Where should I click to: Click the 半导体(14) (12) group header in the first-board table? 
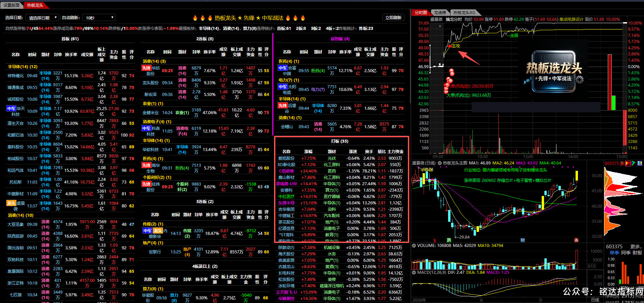pos(23,67)
